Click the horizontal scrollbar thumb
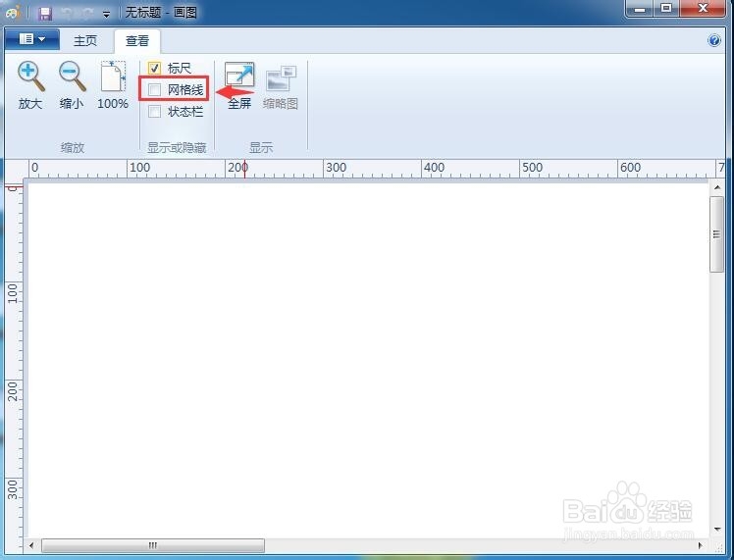Image resolution: width=734 pixels, height=560 pixels. tap(153, 545)
